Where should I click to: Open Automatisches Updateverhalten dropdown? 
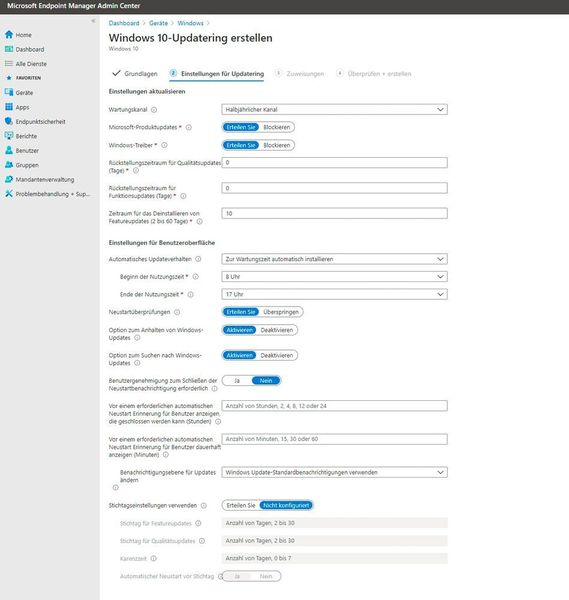click(334, 259)
